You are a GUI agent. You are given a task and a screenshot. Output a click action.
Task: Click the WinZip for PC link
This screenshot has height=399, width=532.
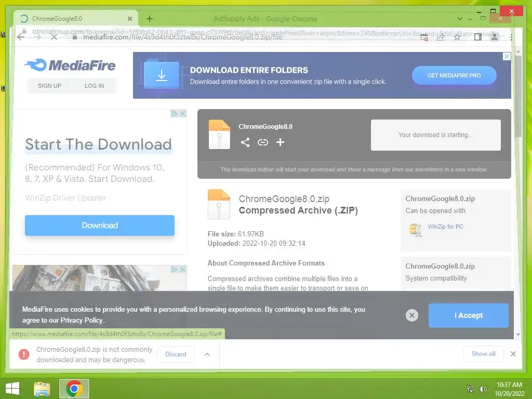coord(445,227)
